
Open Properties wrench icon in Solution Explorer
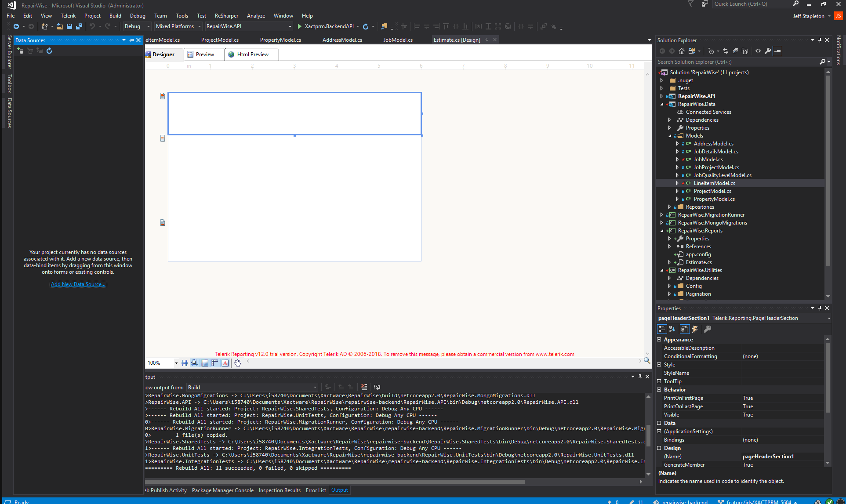(x=768, y=51)
